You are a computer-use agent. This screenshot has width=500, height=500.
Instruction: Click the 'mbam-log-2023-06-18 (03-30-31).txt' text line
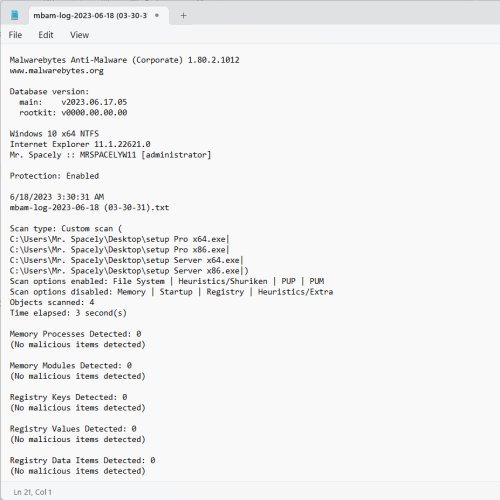(x=89, y=208)
